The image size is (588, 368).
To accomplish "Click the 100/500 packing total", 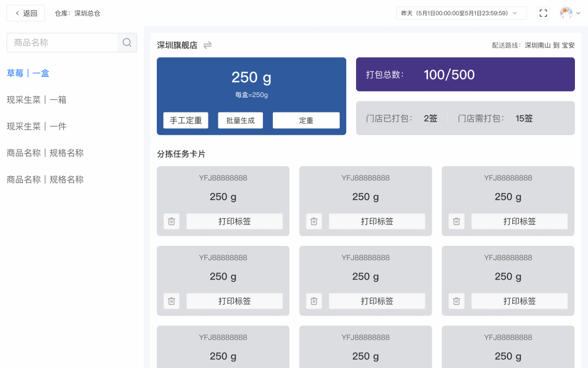I will tap(449, 75).
